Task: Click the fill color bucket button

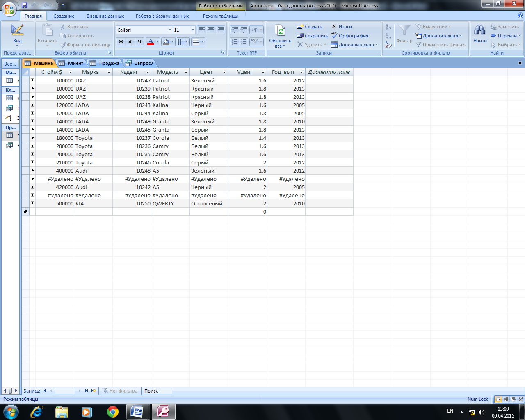Action: [x=166, y=41]
